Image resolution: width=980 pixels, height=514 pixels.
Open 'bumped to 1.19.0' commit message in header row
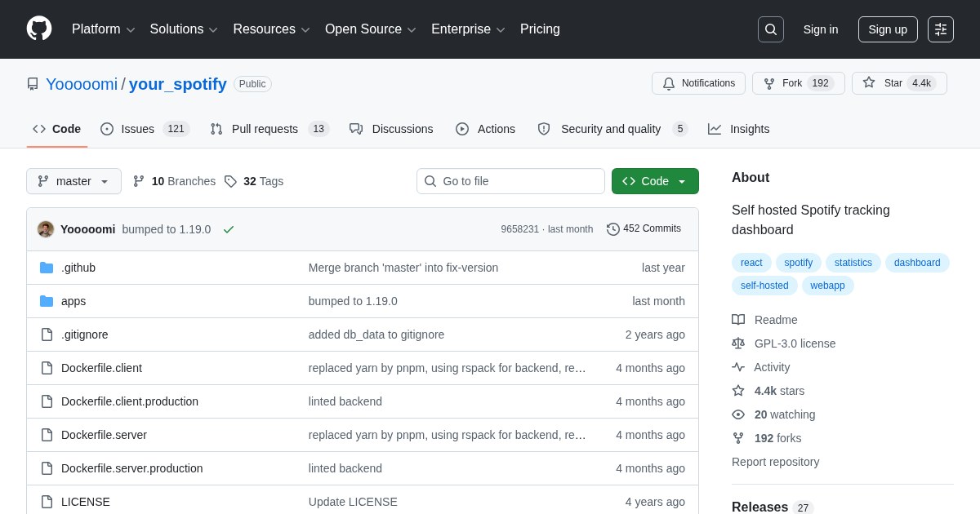click(167, 229)
